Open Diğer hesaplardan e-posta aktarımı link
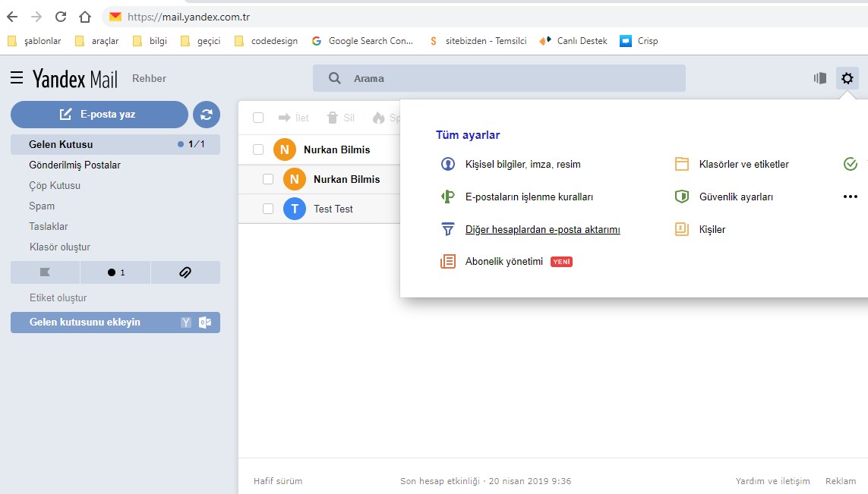 pyautogui.click(x=542, y=229)
